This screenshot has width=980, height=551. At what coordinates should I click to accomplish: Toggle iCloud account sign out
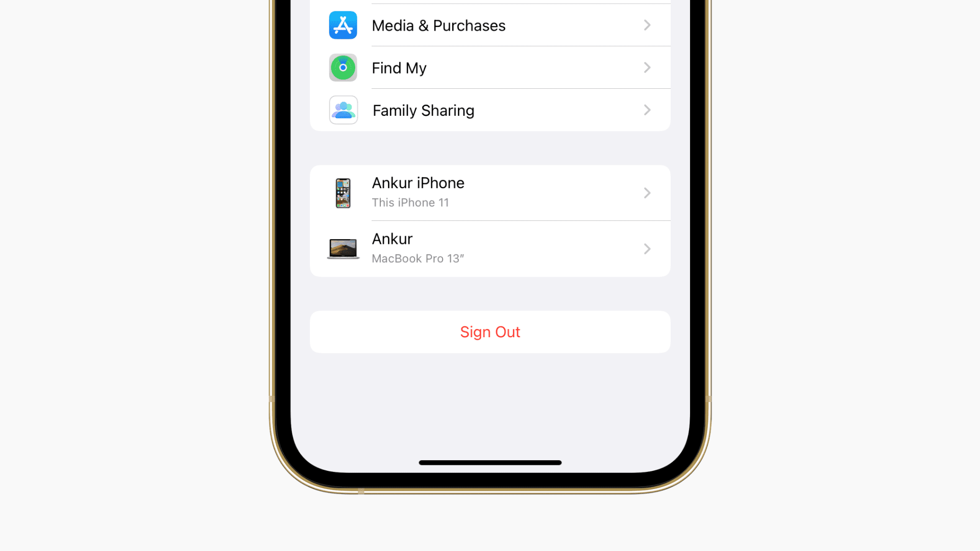(490, 332)
